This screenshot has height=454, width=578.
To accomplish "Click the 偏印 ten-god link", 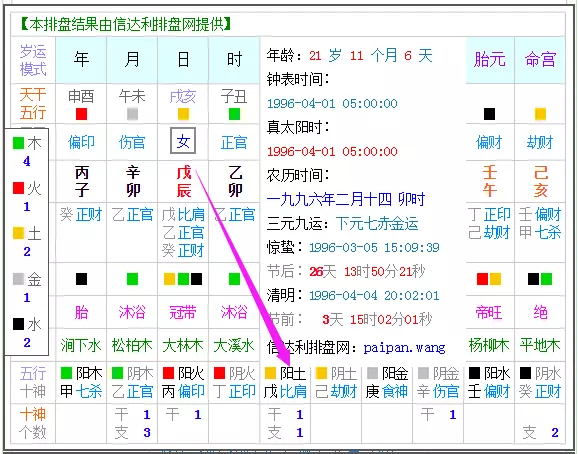I will pos(81,142).
